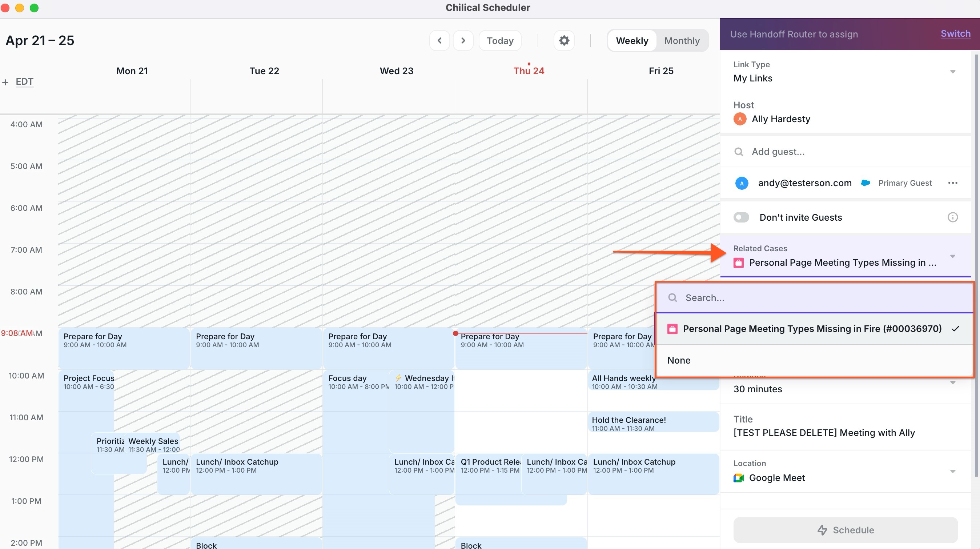Collapse the Related Cases dropdown arrow
The image size is (980, 549).
click(x=952, y=256)
